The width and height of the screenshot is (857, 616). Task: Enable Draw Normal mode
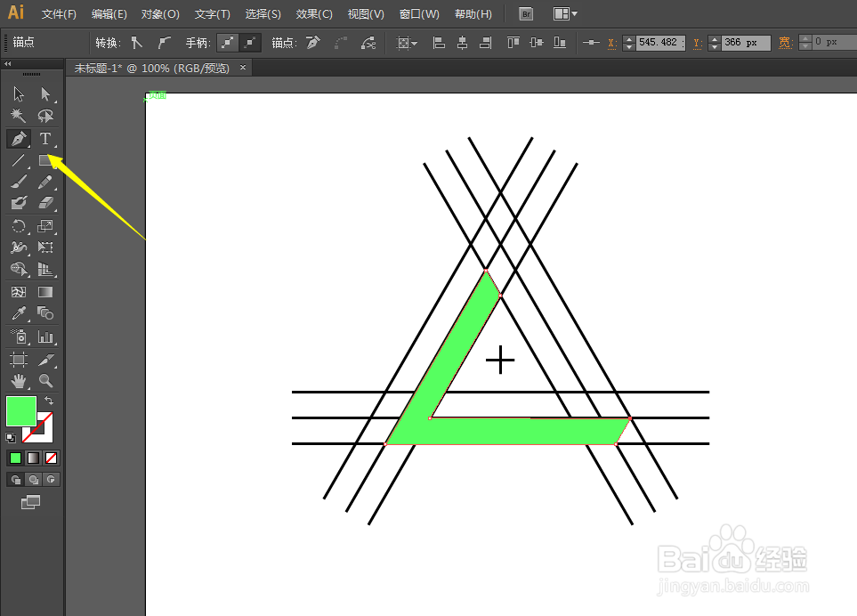click(15, 480)
